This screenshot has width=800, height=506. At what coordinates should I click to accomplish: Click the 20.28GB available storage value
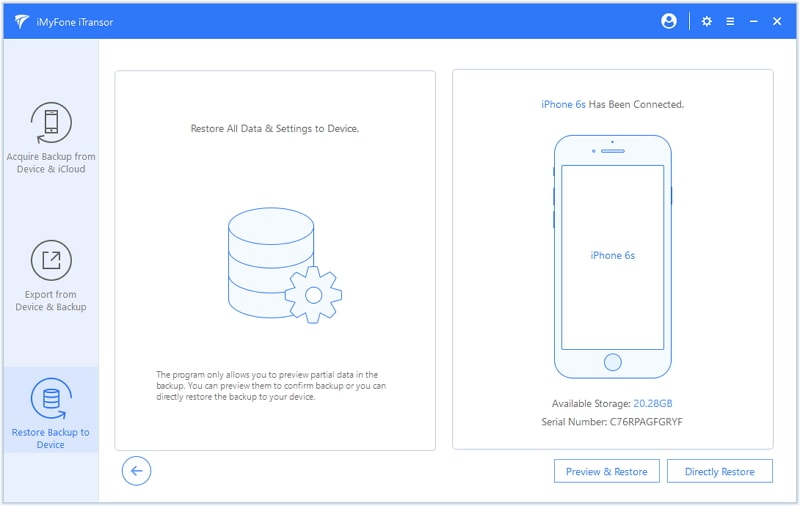click(653, 403)
